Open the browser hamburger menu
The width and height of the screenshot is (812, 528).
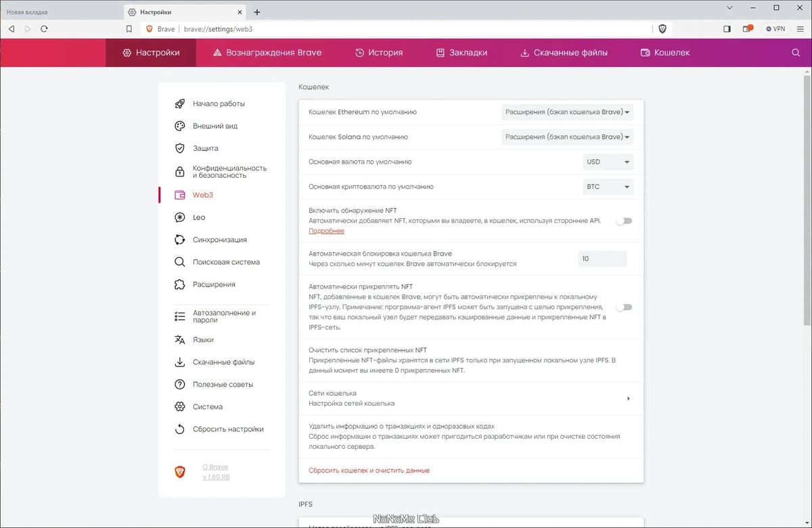click(801, 29)
